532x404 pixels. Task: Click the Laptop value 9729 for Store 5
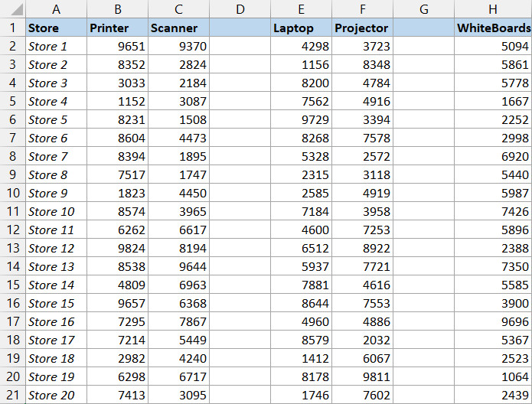(301, 119)
